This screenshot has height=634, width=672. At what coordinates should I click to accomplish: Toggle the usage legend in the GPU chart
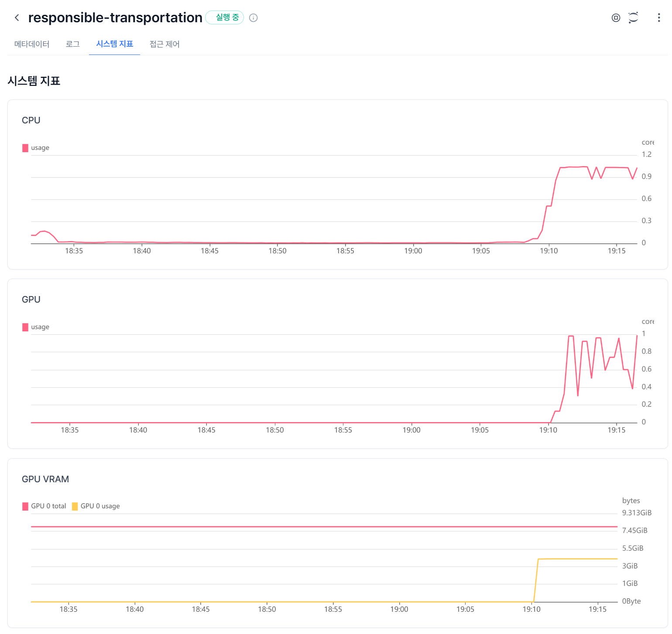pos(36,327)
